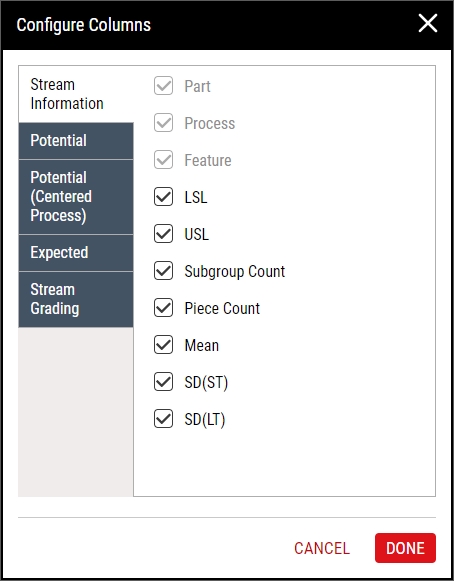Viewport: 454px width, 581px height.
Task: Toggle the Subgroup Count checkbox
Action: pyautogui.click(x=163, y=270)
